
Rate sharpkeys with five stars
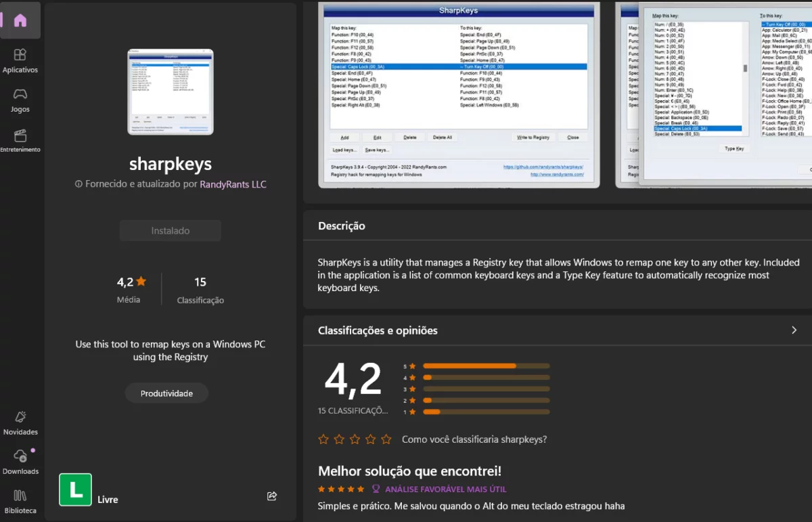pos(386,439)
